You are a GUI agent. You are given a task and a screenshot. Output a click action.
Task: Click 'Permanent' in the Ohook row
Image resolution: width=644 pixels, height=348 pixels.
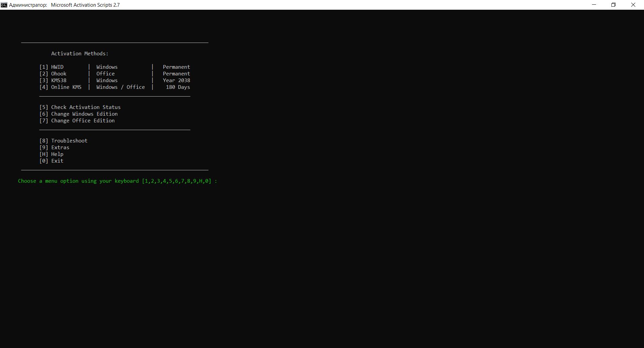(x=176, y=74)
